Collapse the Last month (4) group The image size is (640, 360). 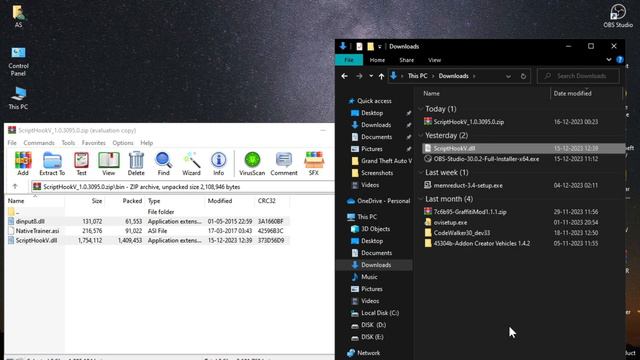pyautogui.click(x=421, y=199)
